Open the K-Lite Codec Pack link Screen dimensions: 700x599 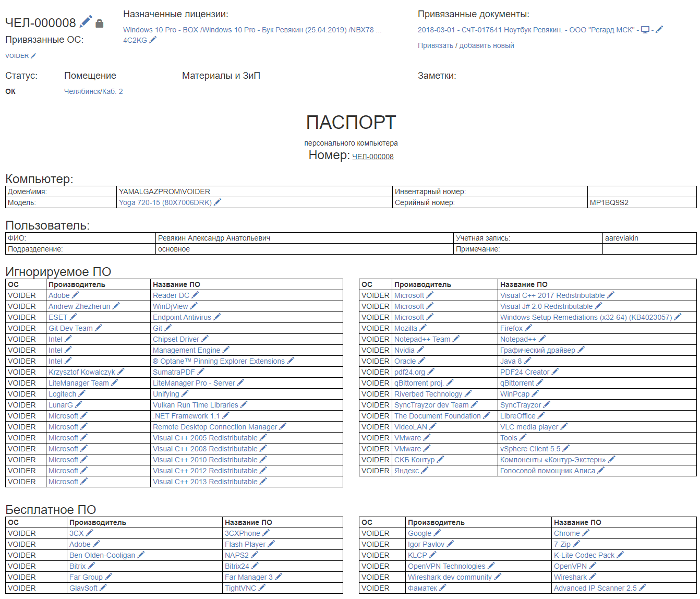point(584,555)
